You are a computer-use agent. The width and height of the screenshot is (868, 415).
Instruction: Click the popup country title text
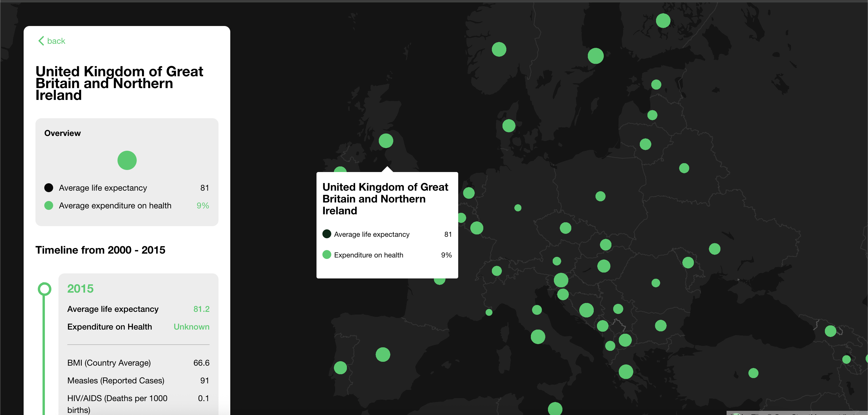tap(385, 199)
